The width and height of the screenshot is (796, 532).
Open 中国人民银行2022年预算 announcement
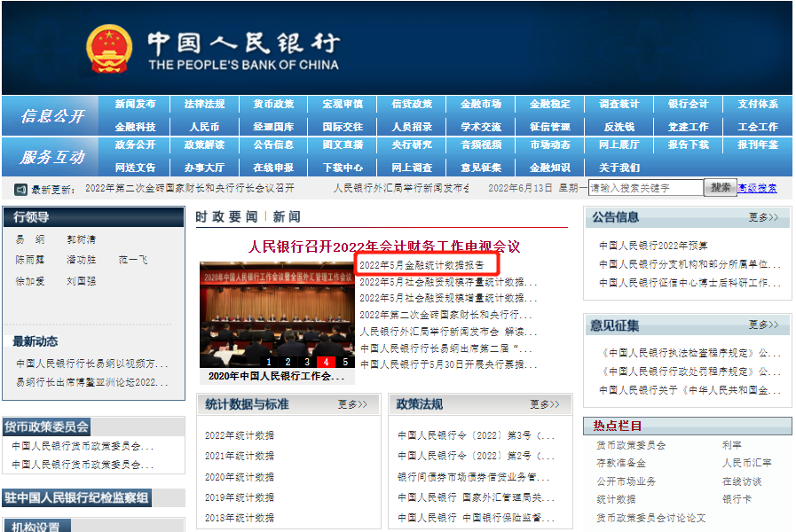click(653, 246)
